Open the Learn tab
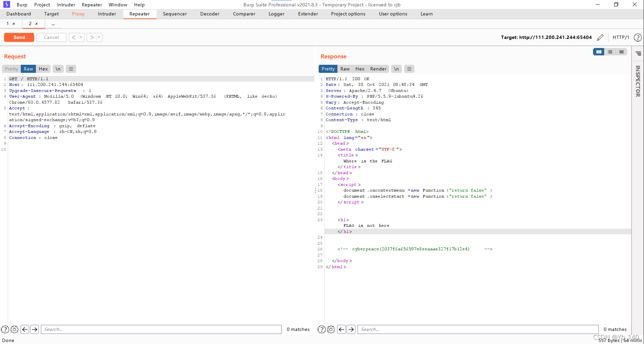Viewport: 644px width, 344px height. click(x=427, y=14)
